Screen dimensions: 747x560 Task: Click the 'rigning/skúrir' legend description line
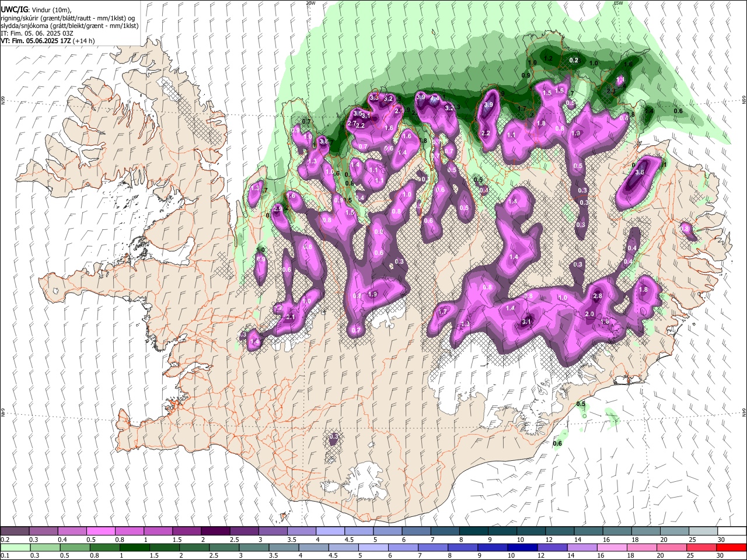point(68,18)
